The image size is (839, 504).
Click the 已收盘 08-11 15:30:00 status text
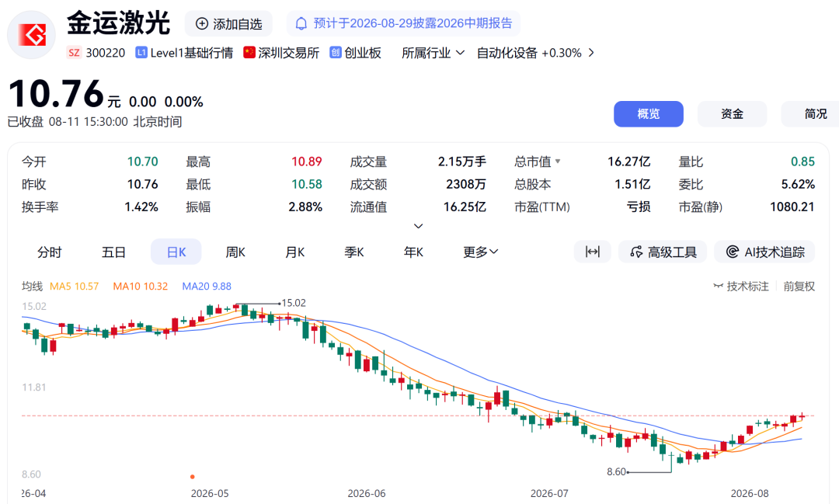click(95, 121)
